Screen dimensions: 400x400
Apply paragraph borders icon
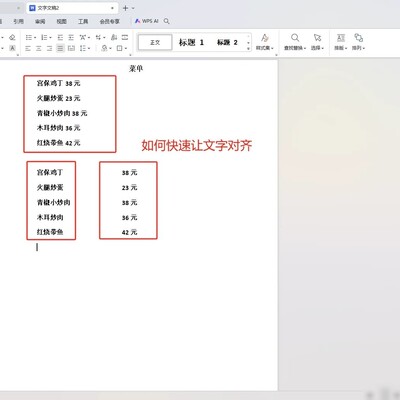click(x=120, y=48)
